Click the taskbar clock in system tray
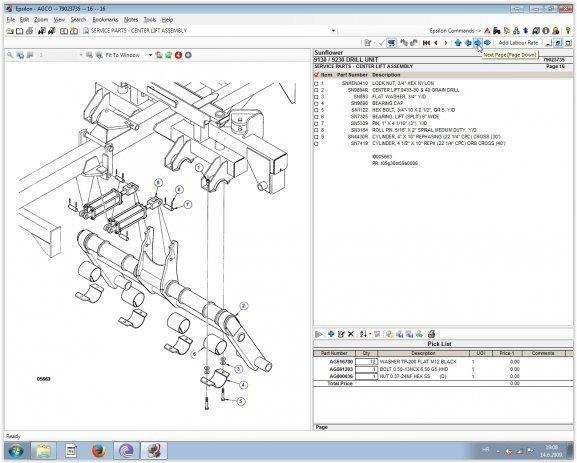The image size is (577, 463). [551, 451]
